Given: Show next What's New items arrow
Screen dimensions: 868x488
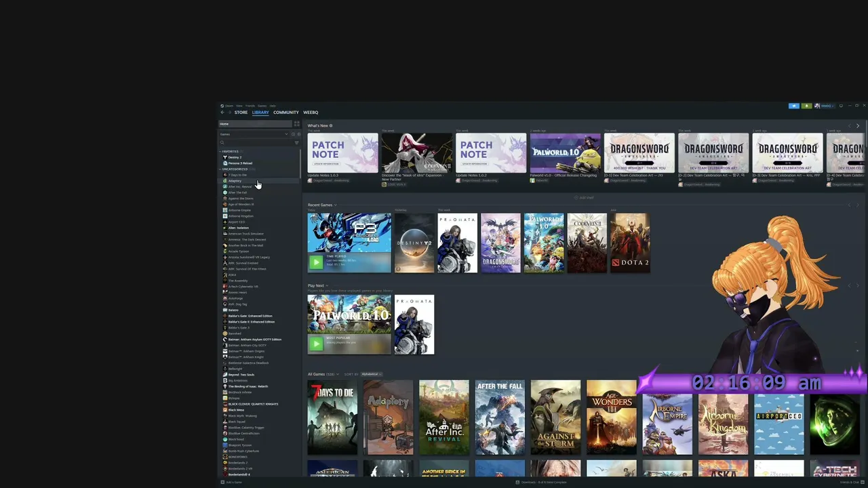Looking at the screenshot, I should pyautogui.click(x=857, y=126).
